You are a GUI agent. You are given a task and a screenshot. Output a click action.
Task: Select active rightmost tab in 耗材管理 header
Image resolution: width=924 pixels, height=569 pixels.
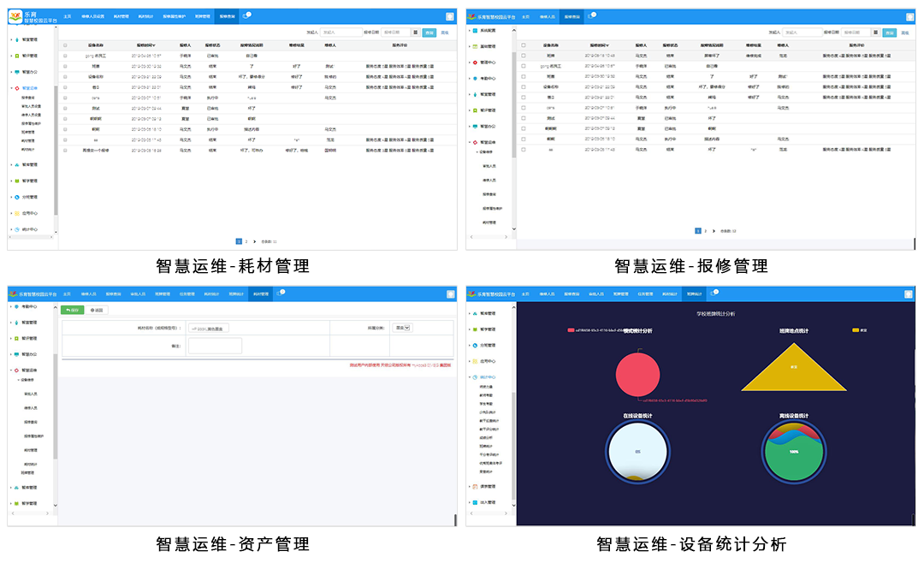228,16
